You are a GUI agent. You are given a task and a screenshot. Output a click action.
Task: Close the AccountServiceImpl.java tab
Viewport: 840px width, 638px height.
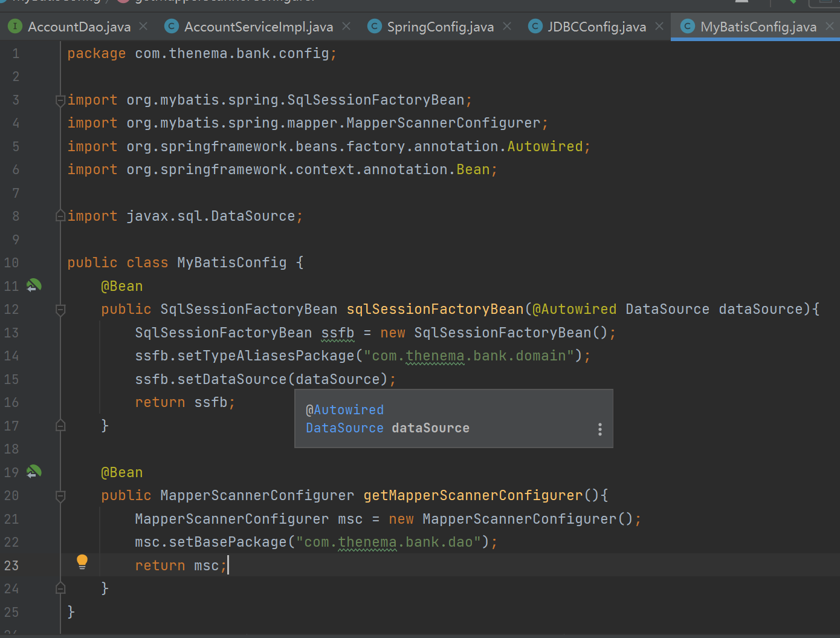(x=346, y=27)
